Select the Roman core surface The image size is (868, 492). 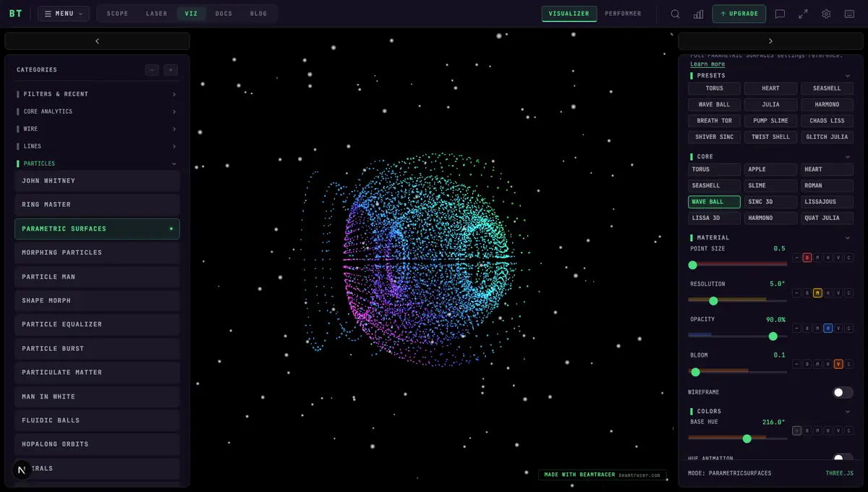coord(827,185)
